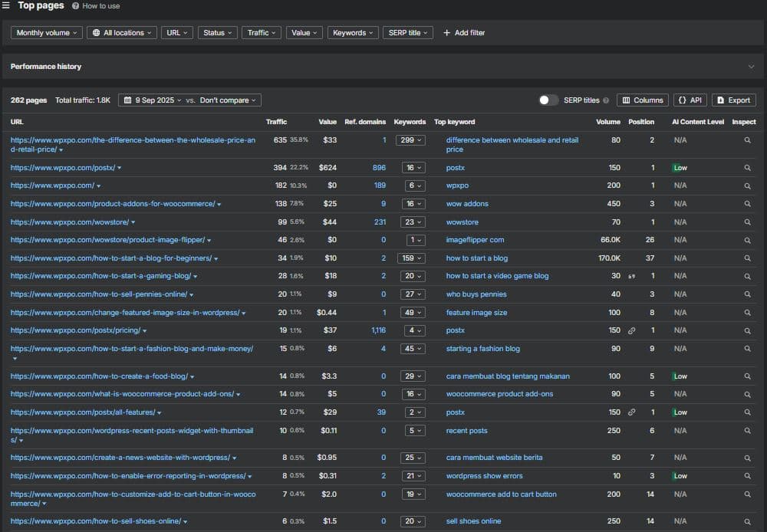
Task: Open the Monthly volume filter dropdown
Action: pos(47,33)
